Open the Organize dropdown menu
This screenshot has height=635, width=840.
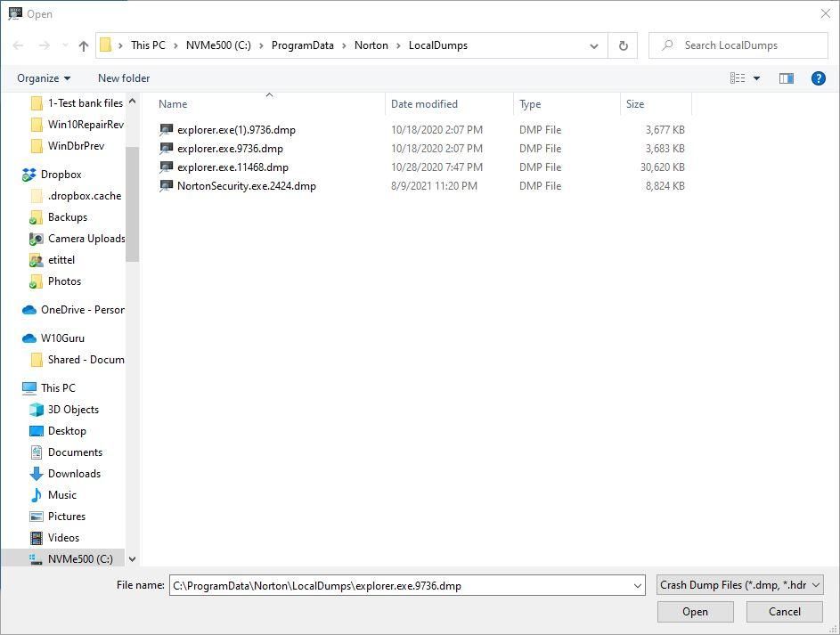tap(42, 77)
